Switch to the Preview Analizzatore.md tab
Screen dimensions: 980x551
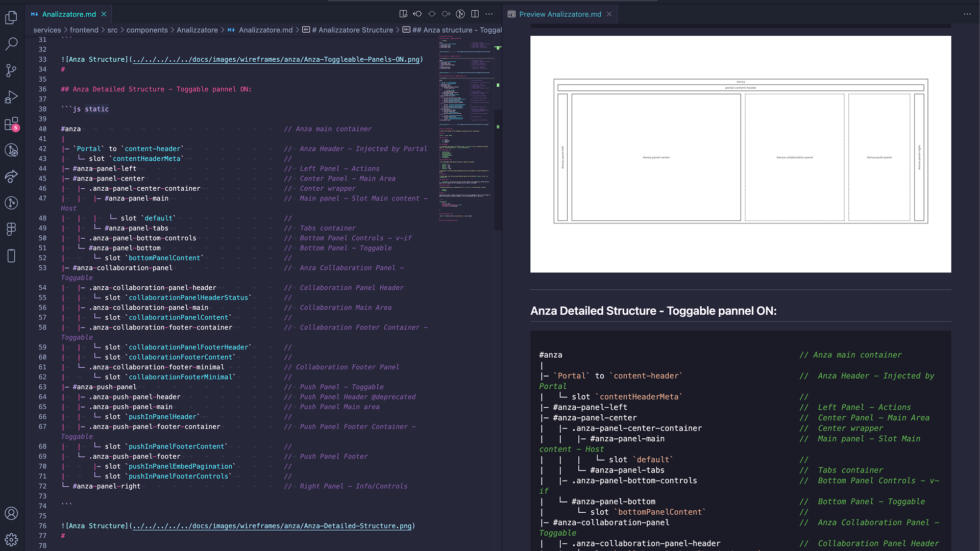(x=560, y=14)
